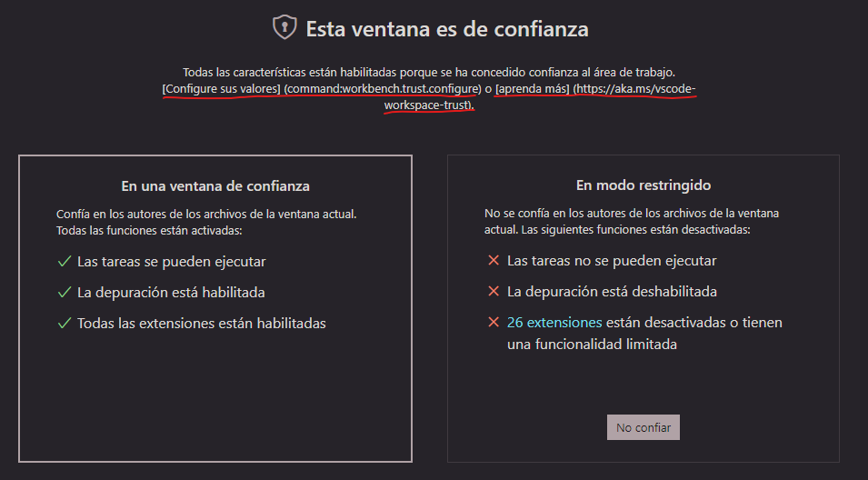Click the checkmark beside La depuración está habilitada

[65, 293]
